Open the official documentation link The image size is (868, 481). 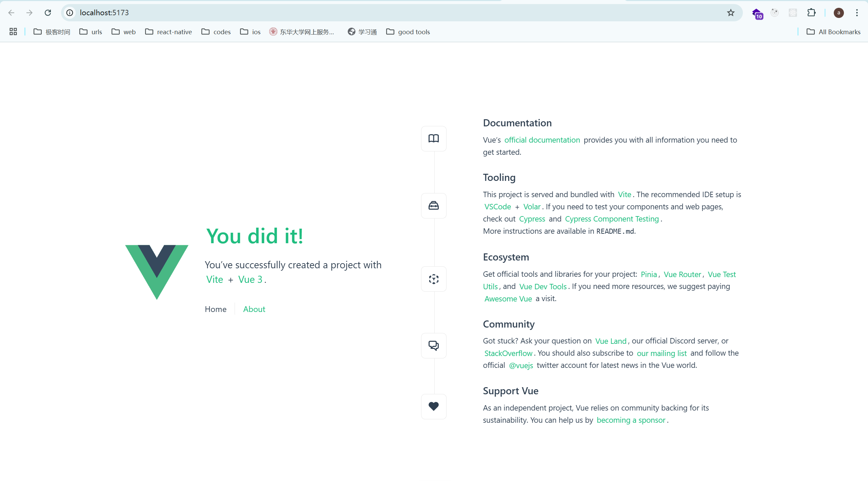[542, 140]
